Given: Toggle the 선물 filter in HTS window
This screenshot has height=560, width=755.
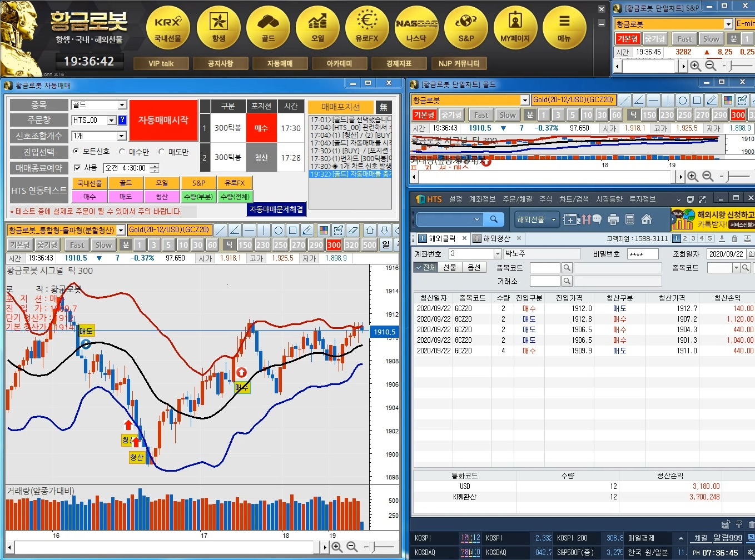Looking at the screenshot, I should (x=450, y=267).
